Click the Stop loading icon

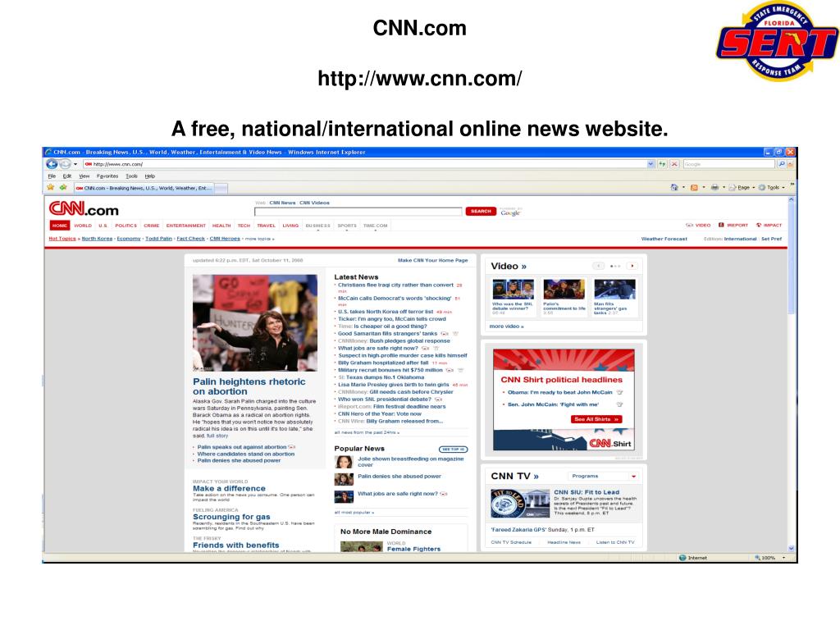(674, 164)
